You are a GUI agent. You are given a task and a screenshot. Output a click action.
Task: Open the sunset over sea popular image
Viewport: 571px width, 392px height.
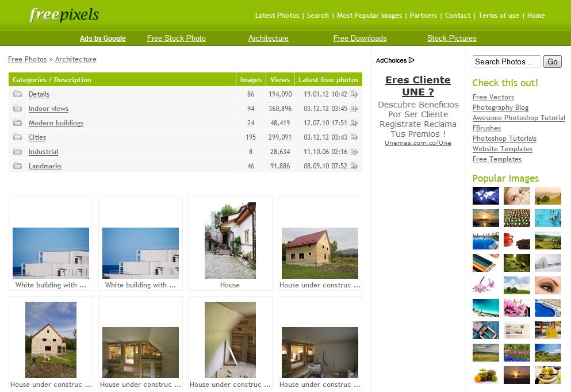point(486,218)
